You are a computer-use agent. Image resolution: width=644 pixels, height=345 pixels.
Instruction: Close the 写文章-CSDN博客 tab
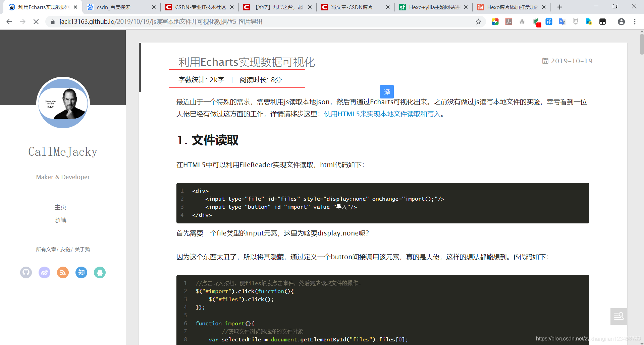click(x=387, y=7)
